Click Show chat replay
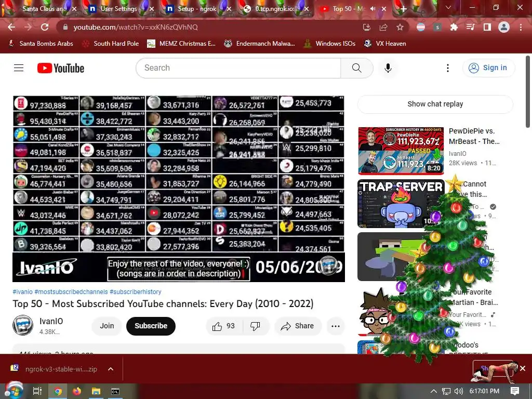Screen dimensions: 532x399 (x=435, y=104)
